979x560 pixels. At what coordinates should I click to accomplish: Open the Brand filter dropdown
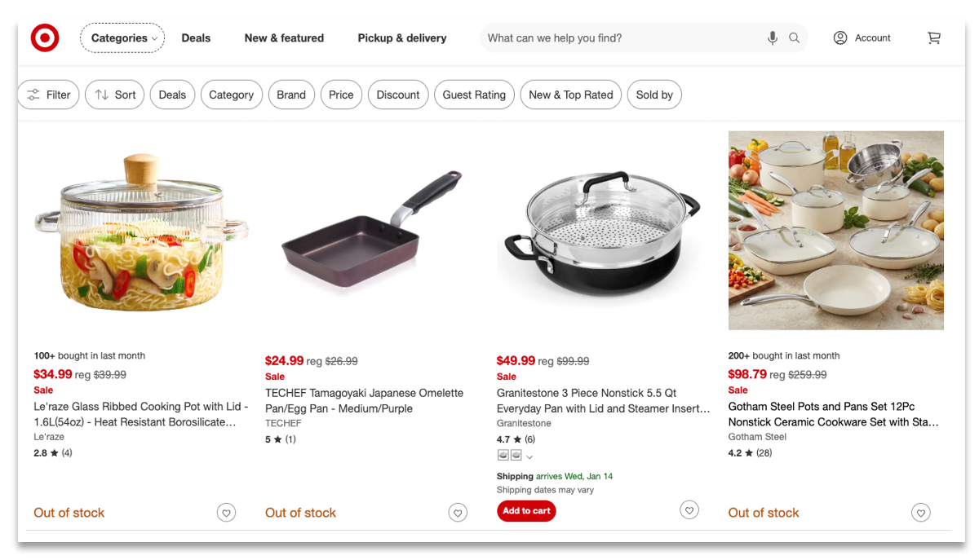click(291, 95)
